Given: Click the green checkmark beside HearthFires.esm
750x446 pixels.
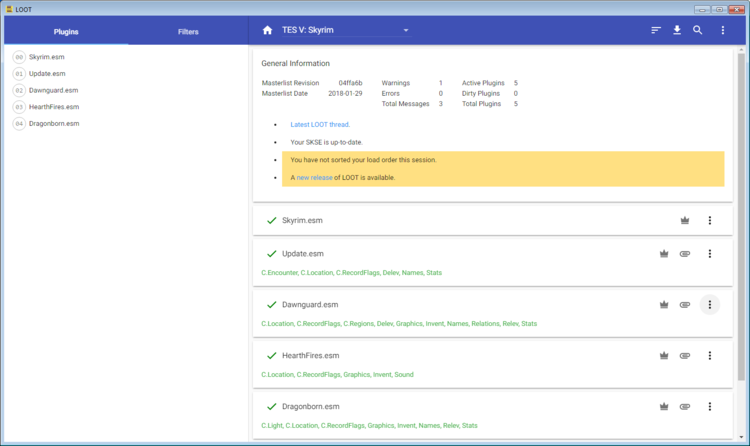Looking at the screenshot, I should (x=272, y=356).
